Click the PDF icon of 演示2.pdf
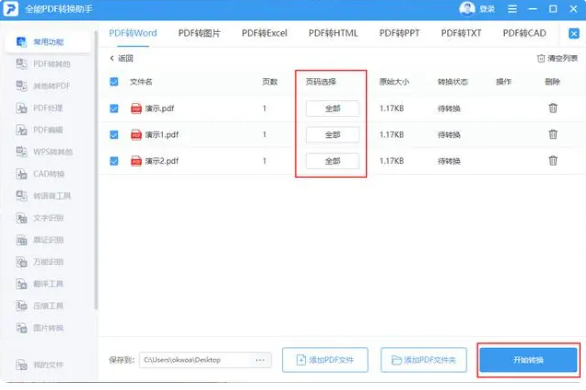The height and width of the screenshot is (390, 586). [136, 161]
